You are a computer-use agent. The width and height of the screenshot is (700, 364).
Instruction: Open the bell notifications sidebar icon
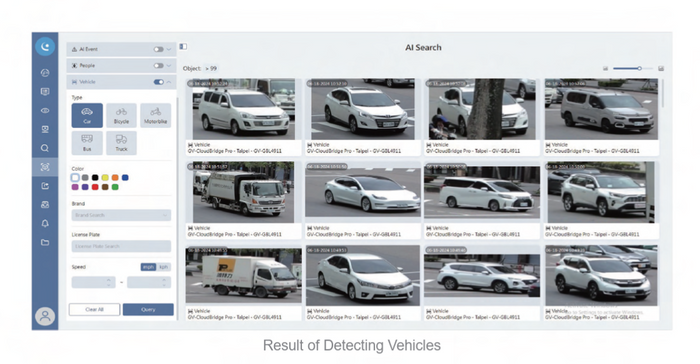(x=45, y=223)
